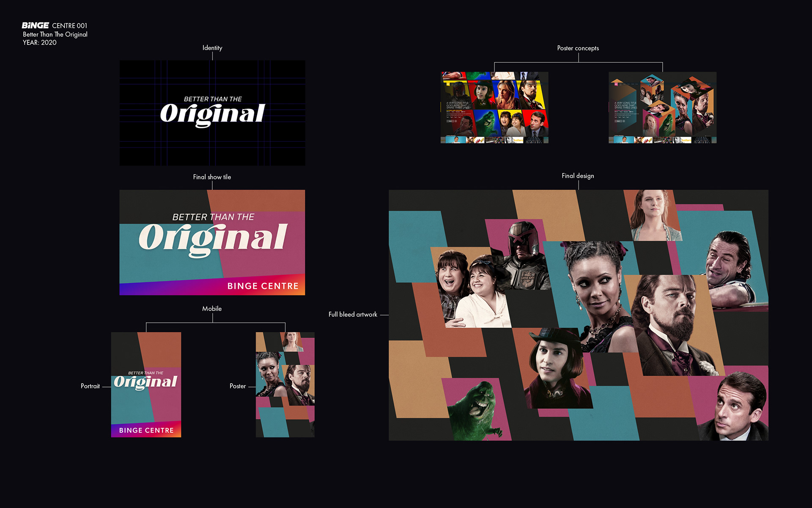The image size is (812, 508).
Task: Click the 'Portrait' label
Action: (90, 386)
